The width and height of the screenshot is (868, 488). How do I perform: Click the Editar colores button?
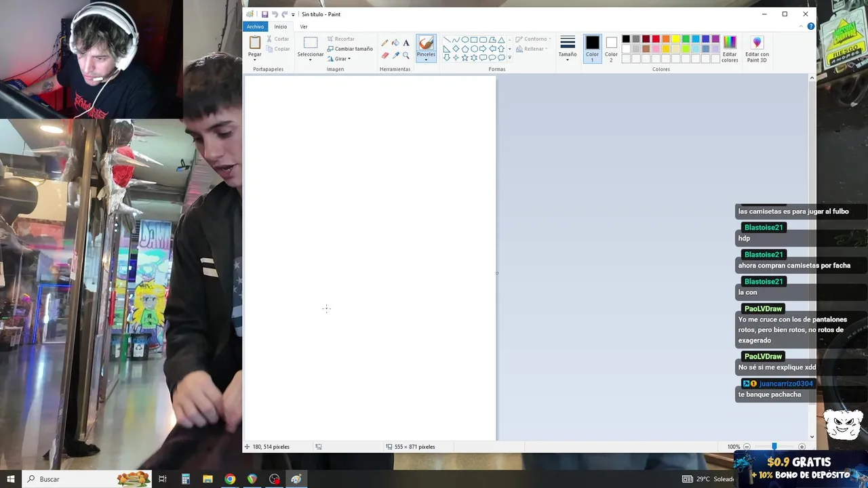[730, 49]
